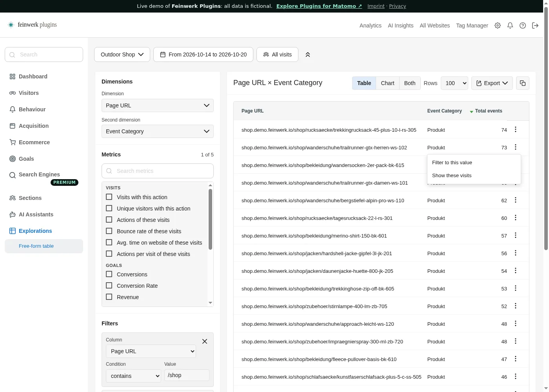This screenshot has height=392, width=549.
Task: Click the All visits segment button
Action: tap(277, 54)
